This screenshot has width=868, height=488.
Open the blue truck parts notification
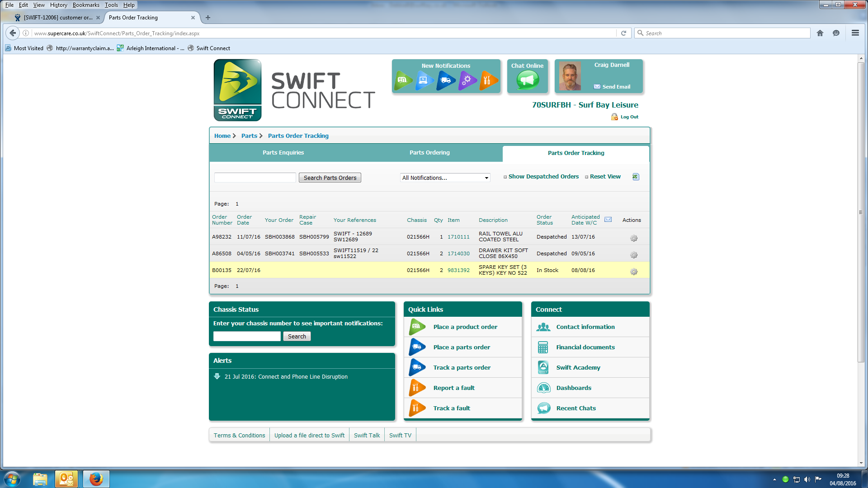tap(445, 80)
